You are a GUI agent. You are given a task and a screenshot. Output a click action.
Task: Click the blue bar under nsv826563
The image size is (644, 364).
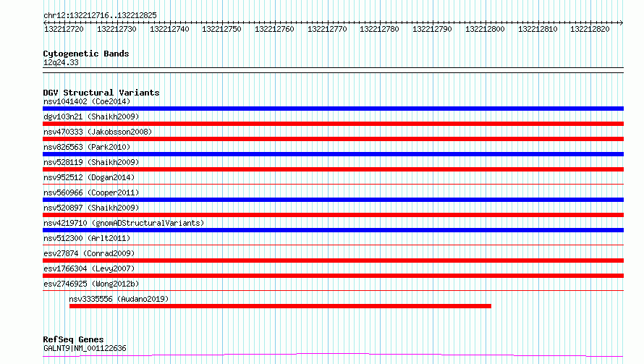pos(333,154)
